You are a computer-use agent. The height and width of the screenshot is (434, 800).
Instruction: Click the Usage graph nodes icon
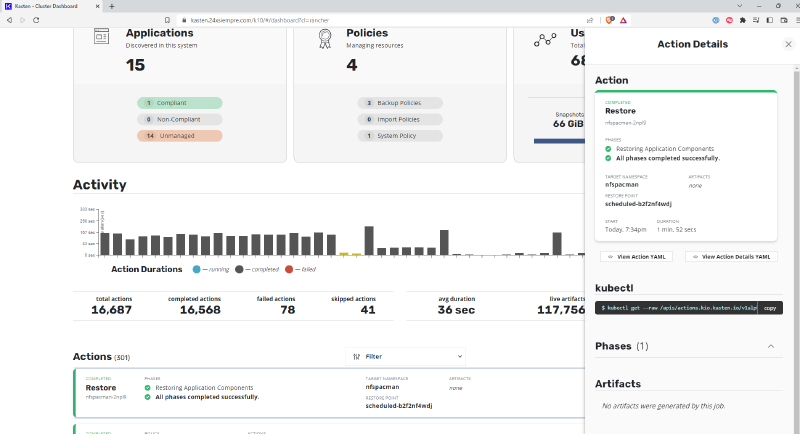pyautogui.click(x=545, y=40)
